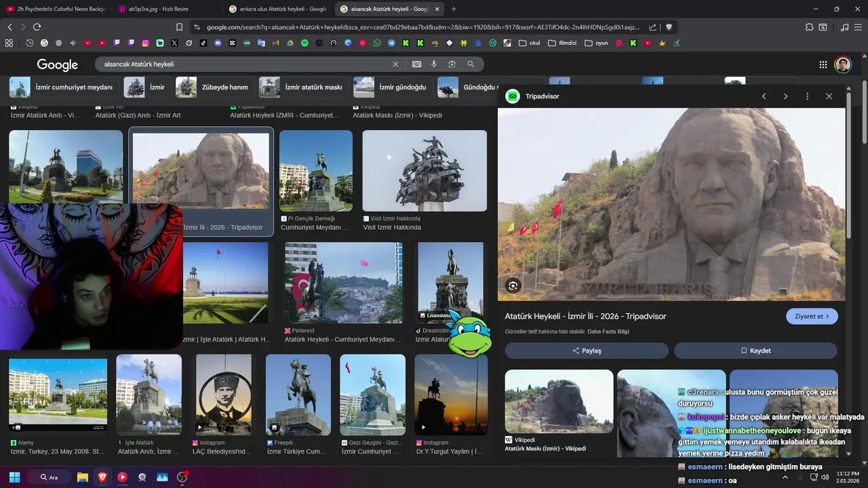
Task: Click inside the Google search field
Action: [244, 64]
